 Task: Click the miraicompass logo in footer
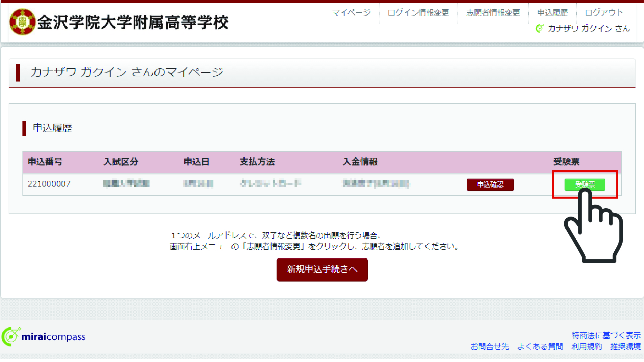point(44,336)
